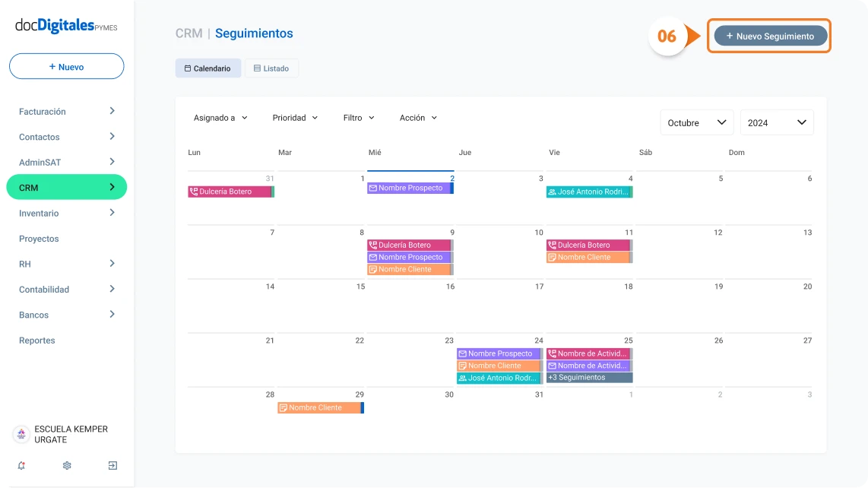Click the Escuela Kemper Urgate avatar icon
Screen dimensions: 868x488
(x=21, y=434)
